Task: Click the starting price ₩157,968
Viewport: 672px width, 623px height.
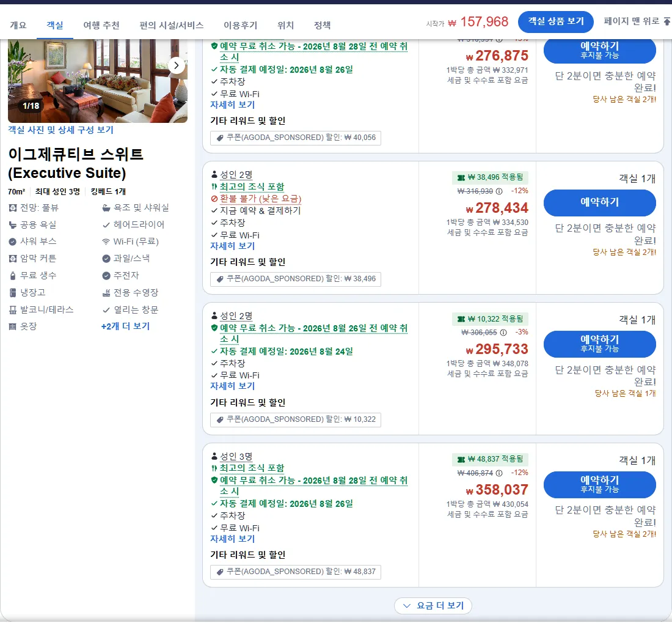Action: tap(478, 22)
